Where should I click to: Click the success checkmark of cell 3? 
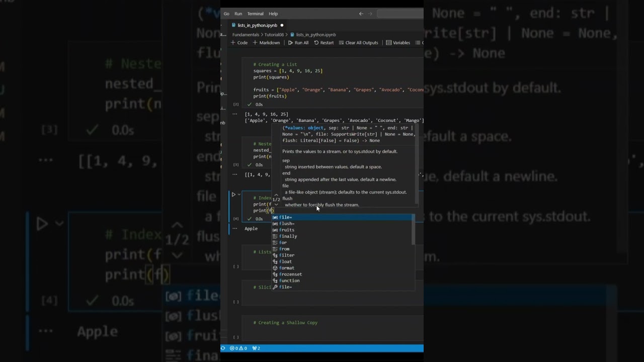point(249,164)
